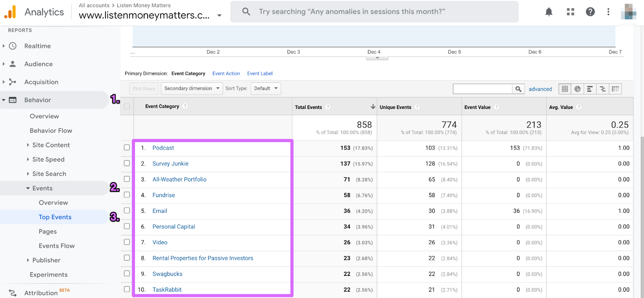Click the Attribution loop icon
The width and height of the screenshot is (644, 298).
click(13, 293)
